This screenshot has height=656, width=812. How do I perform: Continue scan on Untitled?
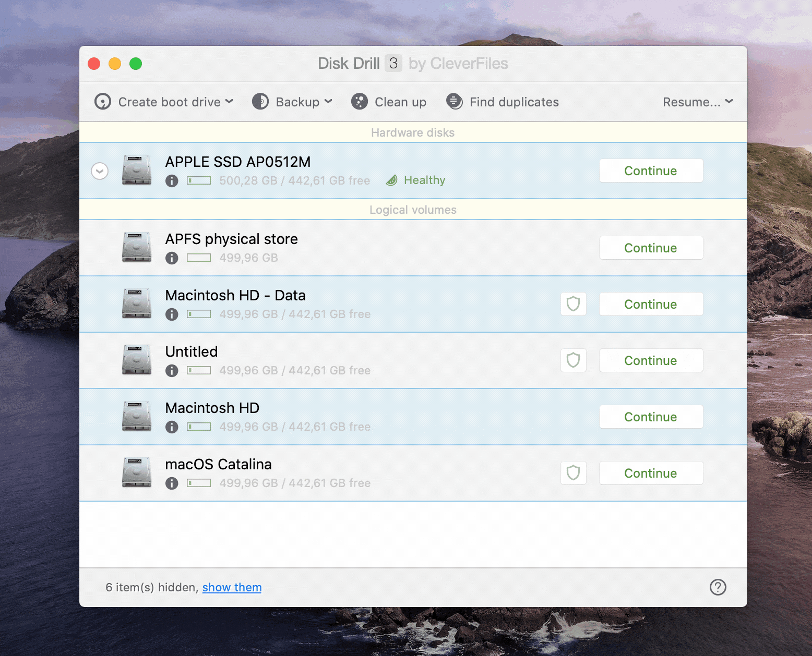click(651, 360)
